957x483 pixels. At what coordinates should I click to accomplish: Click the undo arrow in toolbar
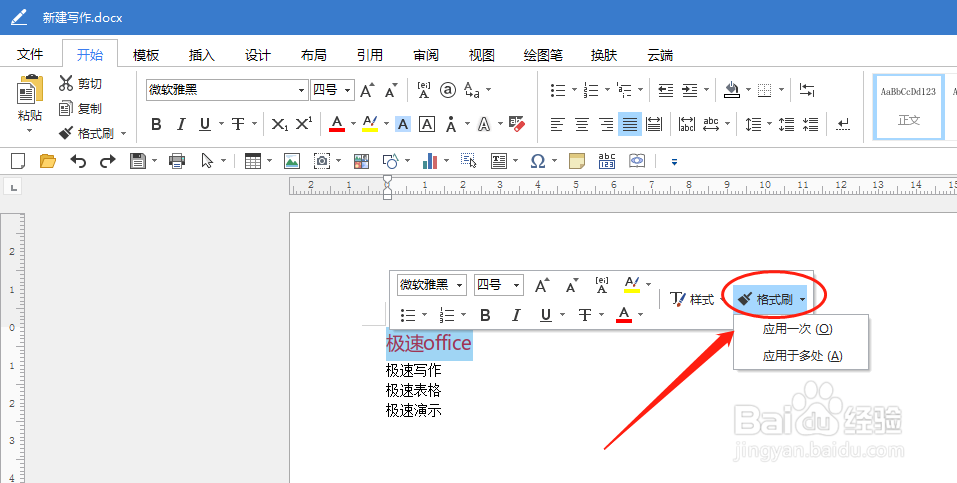click(78, 161)
